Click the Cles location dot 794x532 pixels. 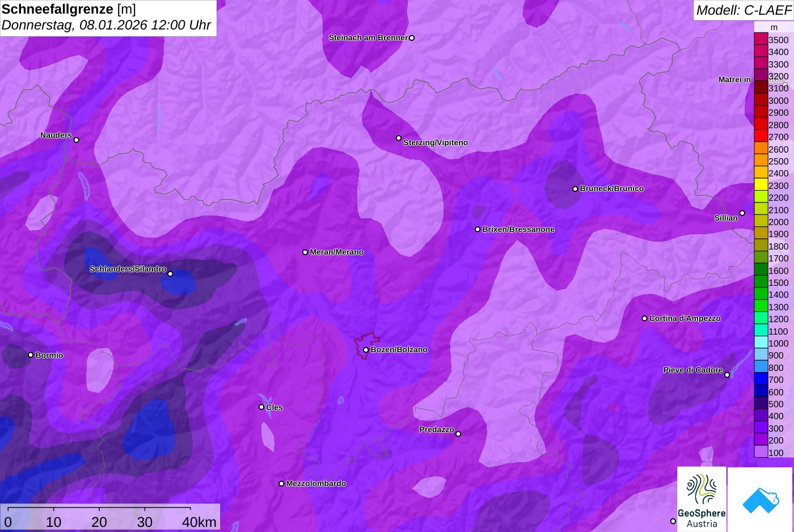coord(261,407)
